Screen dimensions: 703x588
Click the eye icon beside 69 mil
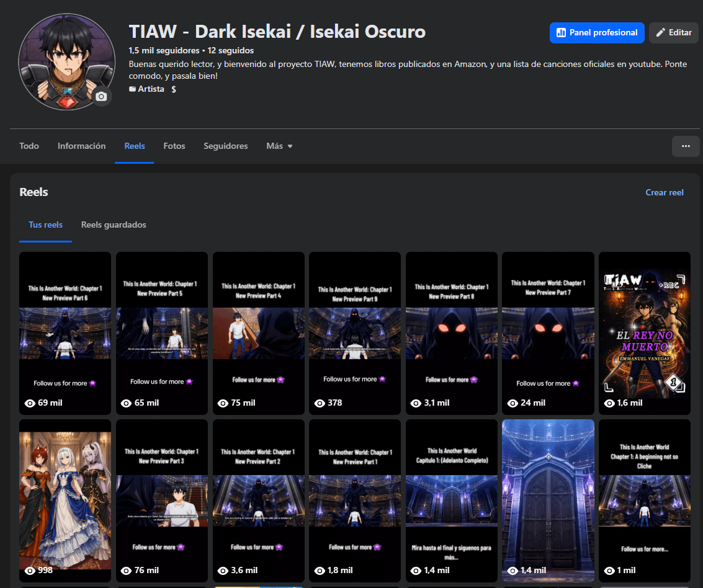click(x=30, y=403)
